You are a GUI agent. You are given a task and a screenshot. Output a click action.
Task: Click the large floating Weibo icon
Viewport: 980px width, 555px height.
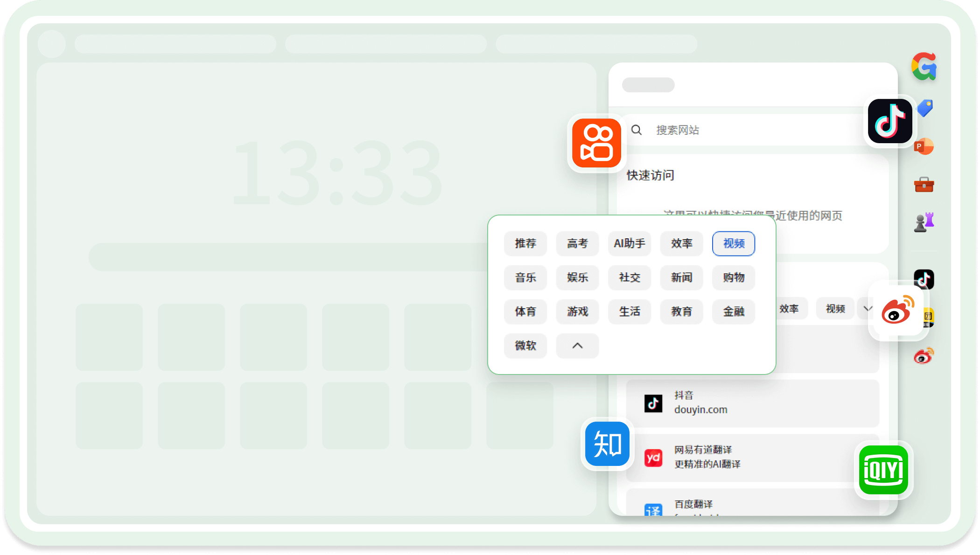(898, 310)
